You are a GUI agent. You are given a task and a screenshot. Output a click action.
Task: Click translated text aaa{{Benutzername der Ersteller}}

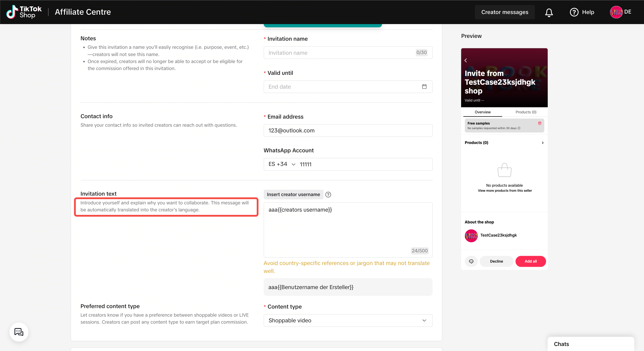pyautogui.click(x=311, y=287)
